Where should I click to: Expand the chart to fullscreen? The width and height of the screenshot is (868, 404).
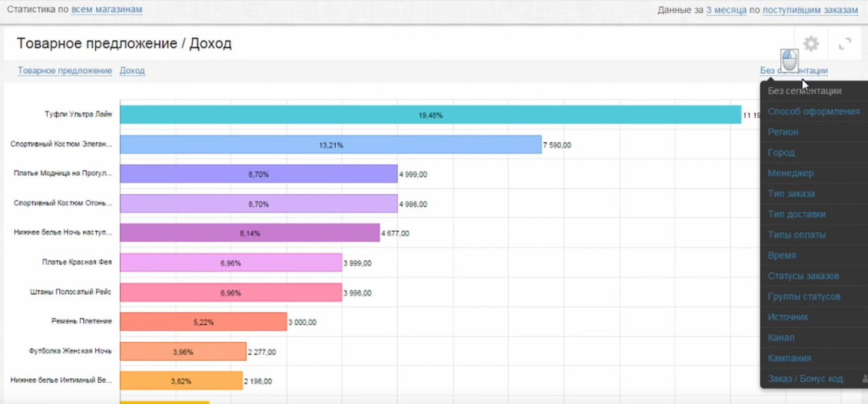[845, 44]
